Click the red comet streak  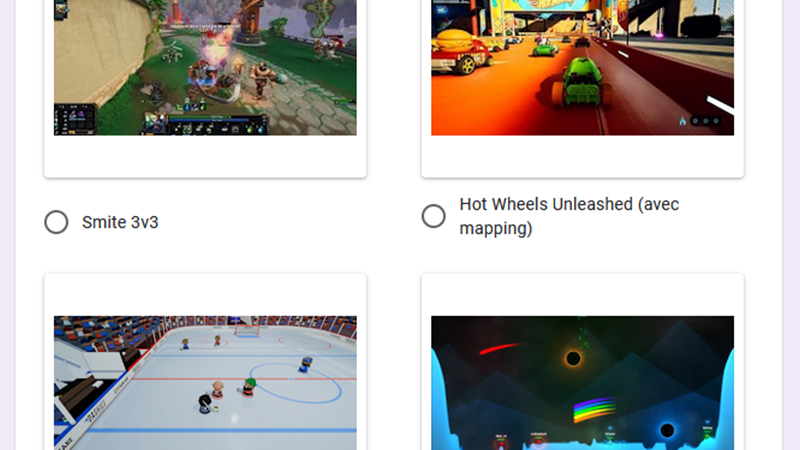click(501, 348)
